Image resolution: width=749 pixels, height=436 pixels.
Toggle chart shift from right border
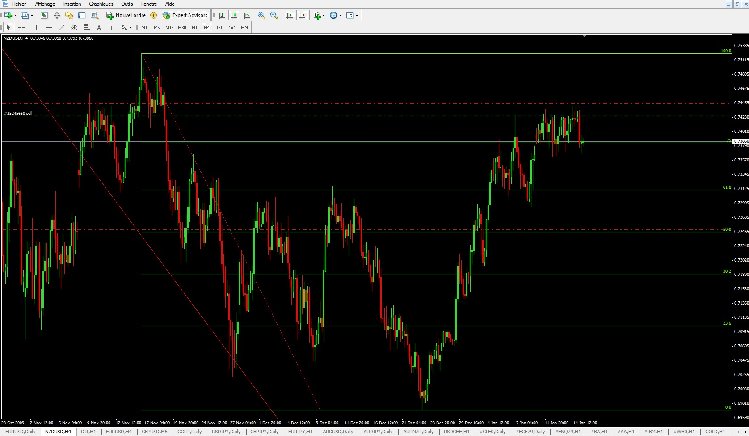coord(302,15)
